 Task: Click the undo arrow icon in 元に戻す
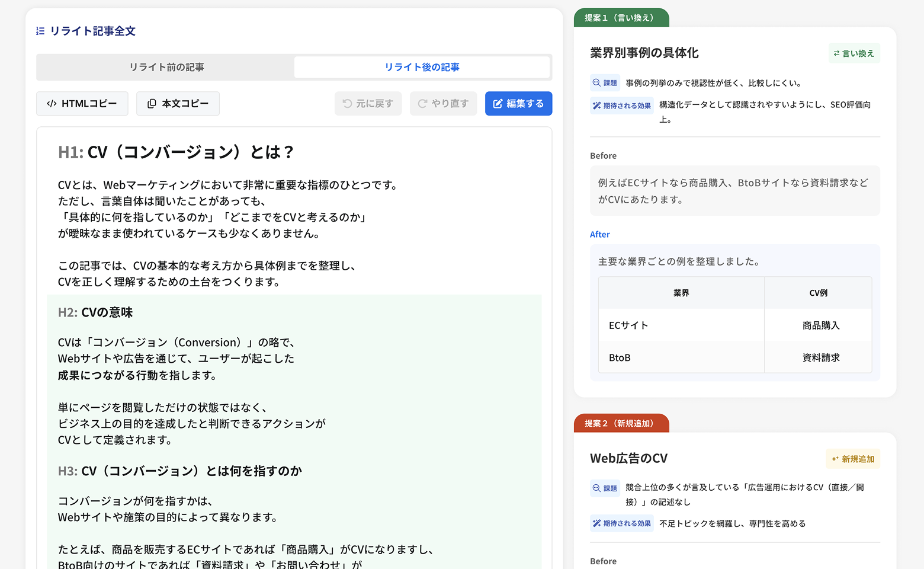click(x=347, y=104)
